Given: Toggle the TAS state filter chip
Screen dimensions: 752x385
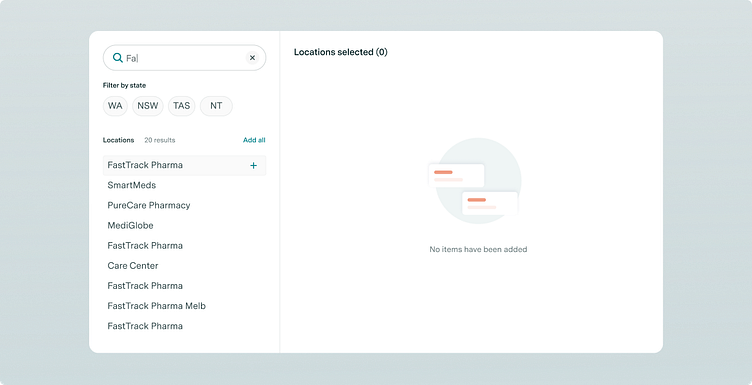Looking at the screenshot, I should point(182,106).
